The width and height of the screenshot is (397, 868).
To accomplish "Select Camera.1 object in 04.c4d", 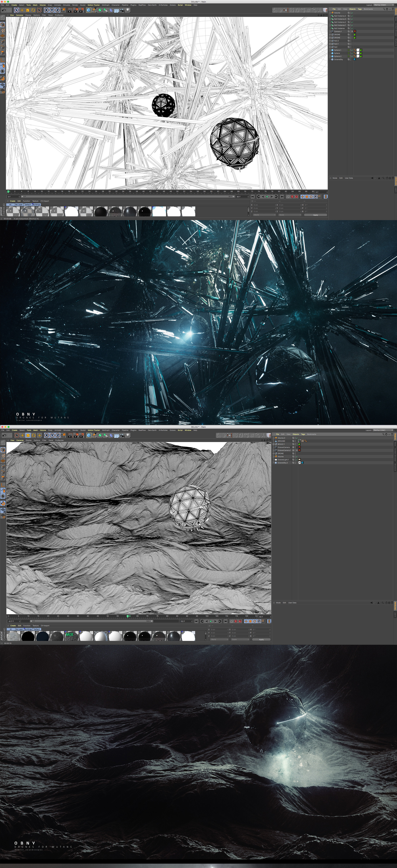I will pyautogui.click(x=338, y=32).
